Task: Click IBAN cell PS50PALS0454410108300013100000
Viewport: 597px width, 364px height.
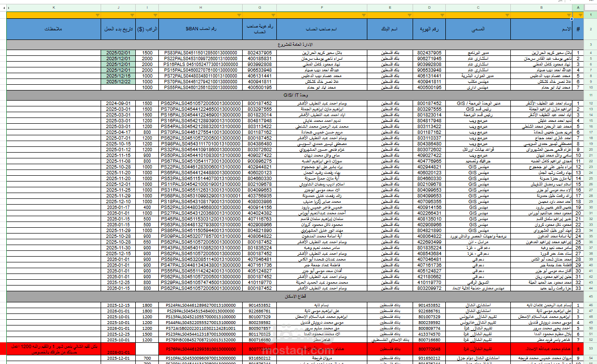Action: (200, 156)
